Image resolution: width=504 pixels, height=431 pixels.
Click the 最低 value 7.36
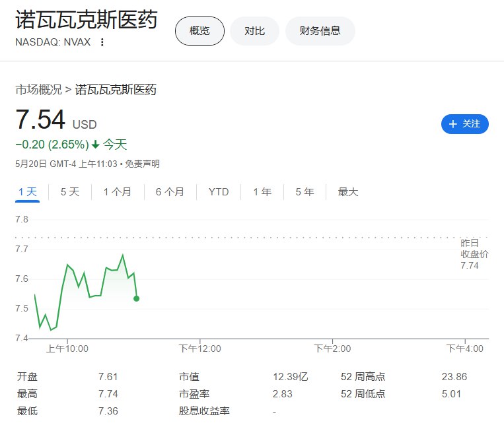108,411
